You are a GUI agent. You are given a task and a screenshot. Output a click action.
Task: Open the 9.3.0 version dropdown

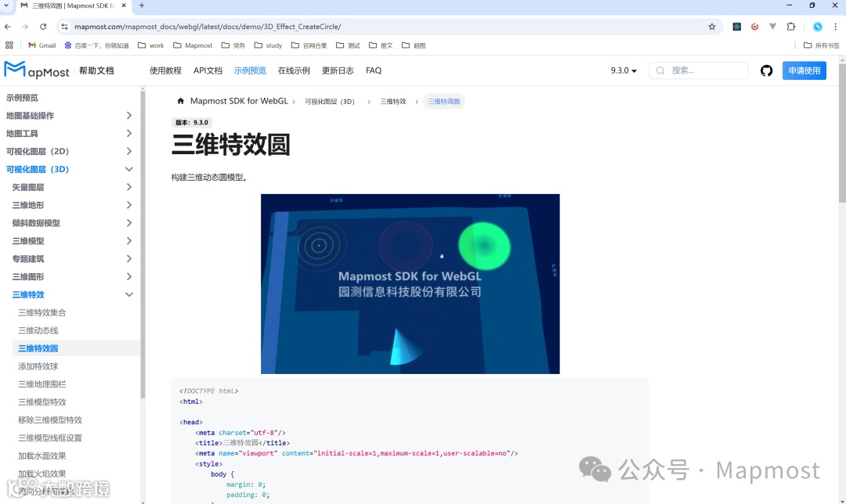624,70
